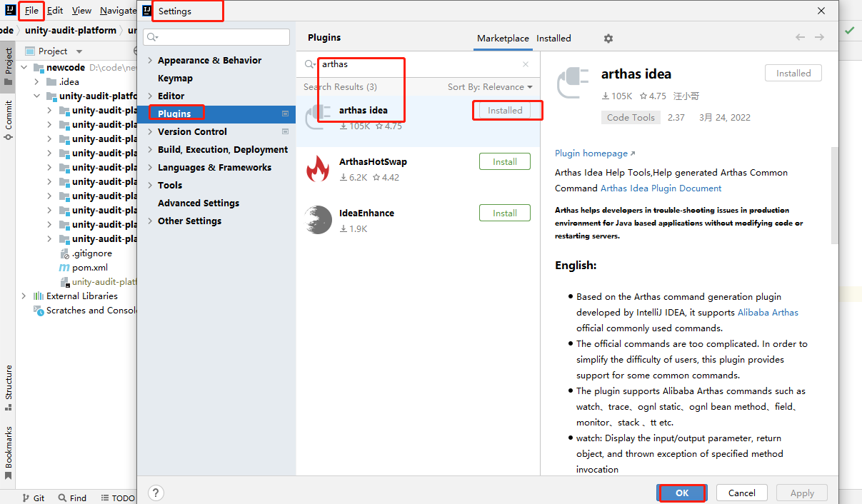
Task: Open the TODO tool window
Action: (118, 498)
